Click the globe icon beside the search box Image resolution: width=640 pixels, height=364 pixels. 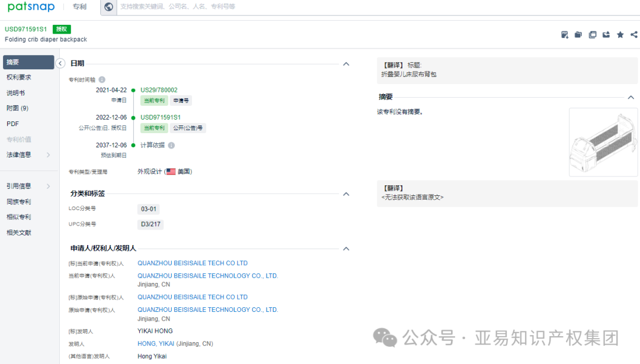click(108, 7)
